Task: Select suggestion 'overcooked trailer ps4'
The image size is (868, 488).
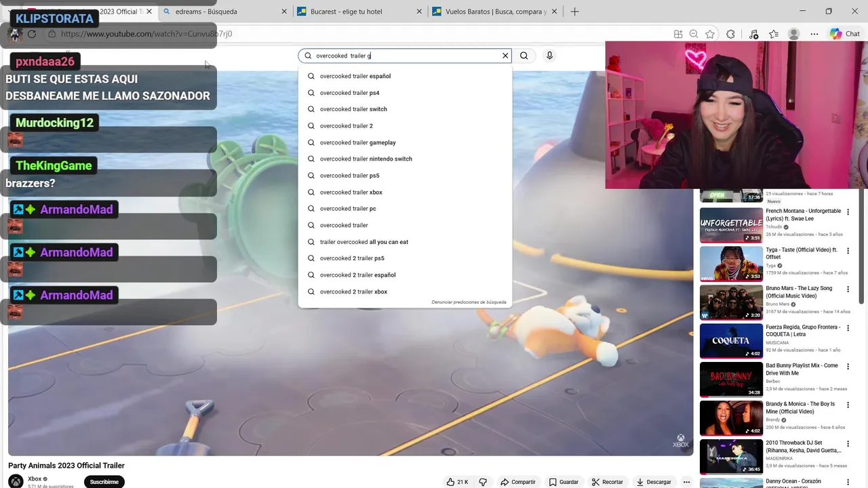Action: (405, 93)
